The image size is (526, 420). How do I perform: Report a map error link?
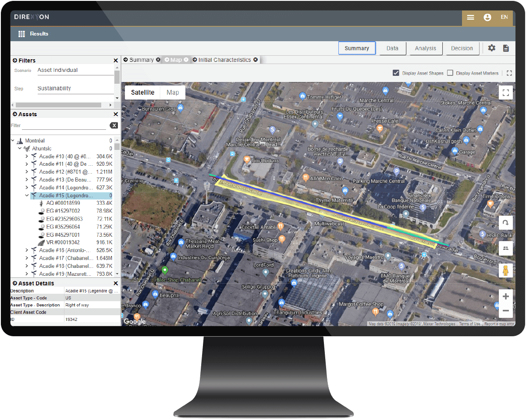tap(499, 324)
